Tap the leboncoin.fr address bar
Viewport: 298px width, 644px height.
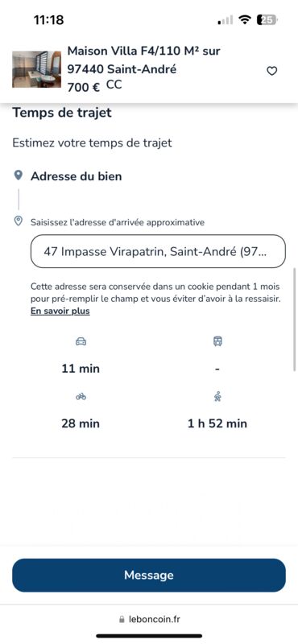click(x=149, y=619)
